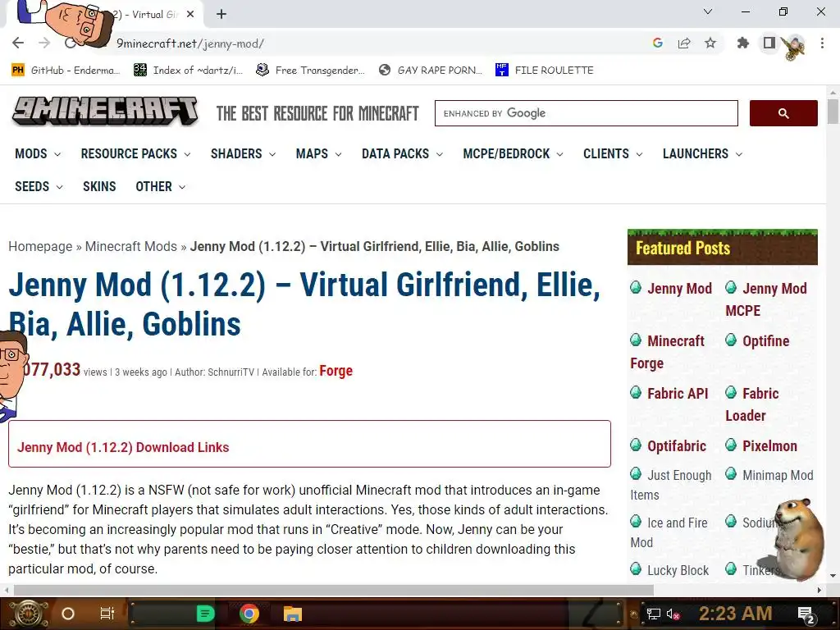Expand the CLIENTS menu
Viewport: 840px width, 630px height.
612,154
